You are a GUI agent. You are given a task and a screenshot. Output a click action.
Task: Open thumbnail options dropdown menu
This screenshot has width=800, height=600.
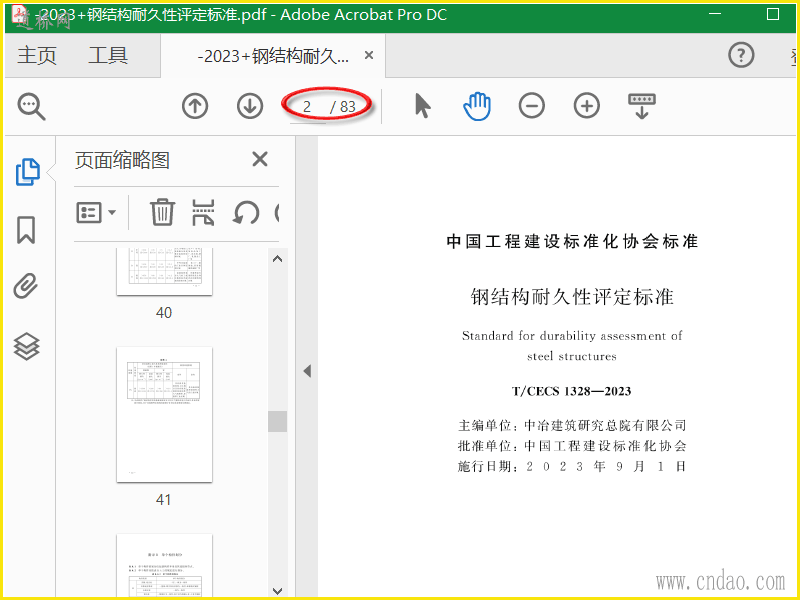point(95,212)
